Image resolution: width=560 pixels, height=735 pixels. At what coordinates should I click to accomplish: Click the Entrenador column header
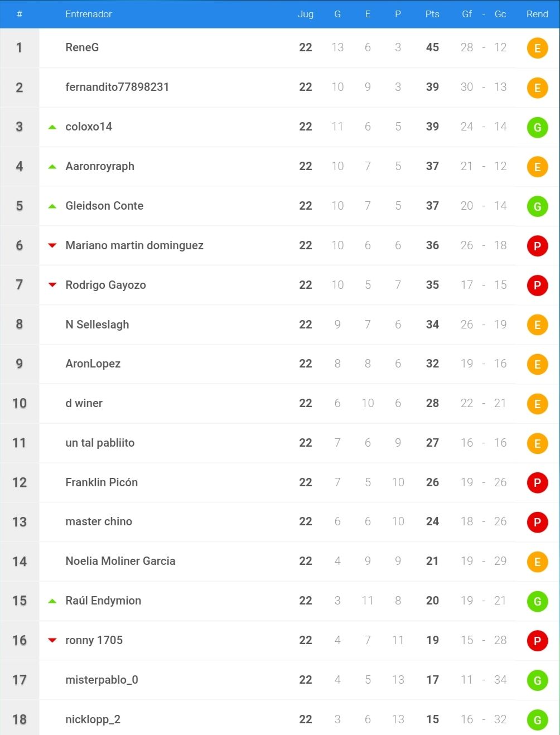[x=89, y=14]
